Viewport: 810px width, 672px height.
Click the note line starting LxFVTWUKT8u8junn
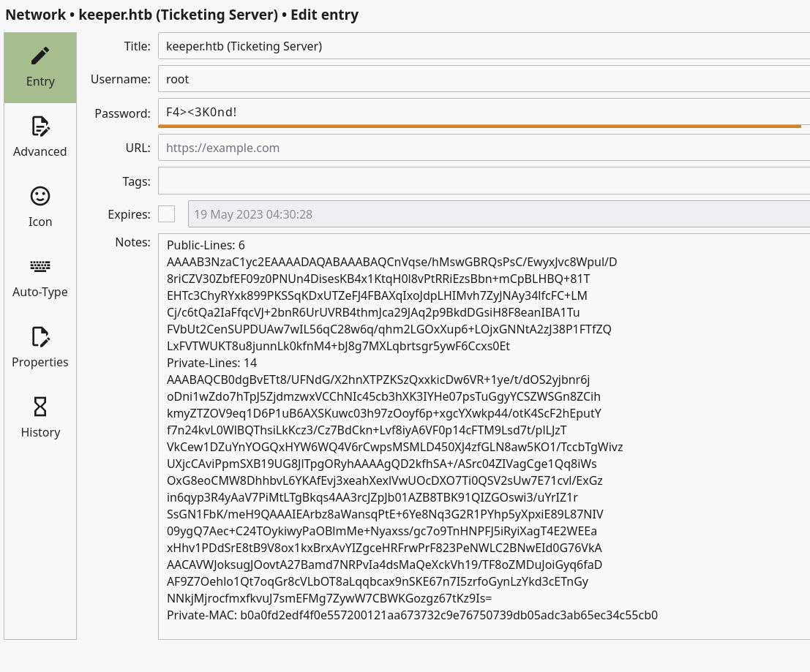tap(338, 346)
